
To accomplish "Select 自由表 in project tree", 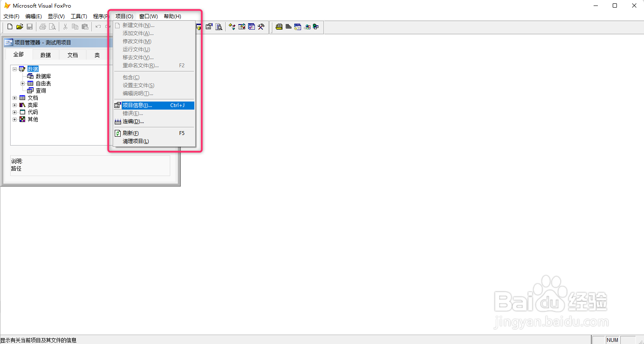I will pos(43,83).
